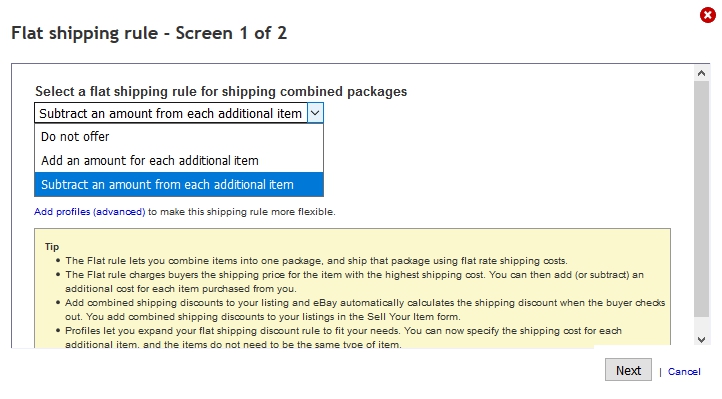
Task: Click the tip mentioning eBay automatic discounts
Action: (365, 310)
